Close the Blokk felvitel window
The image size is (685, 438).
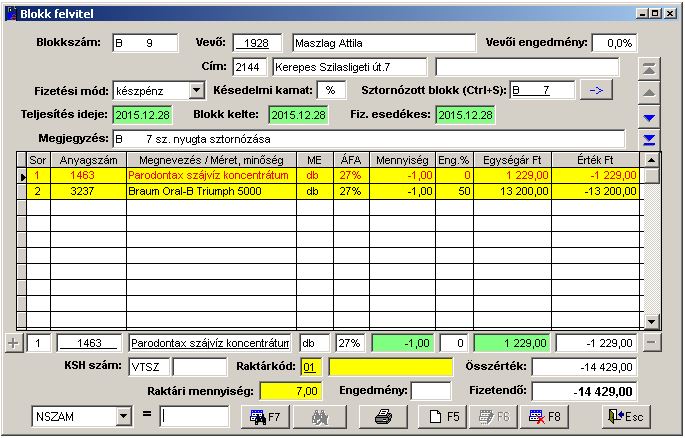[x=670, y=14]
